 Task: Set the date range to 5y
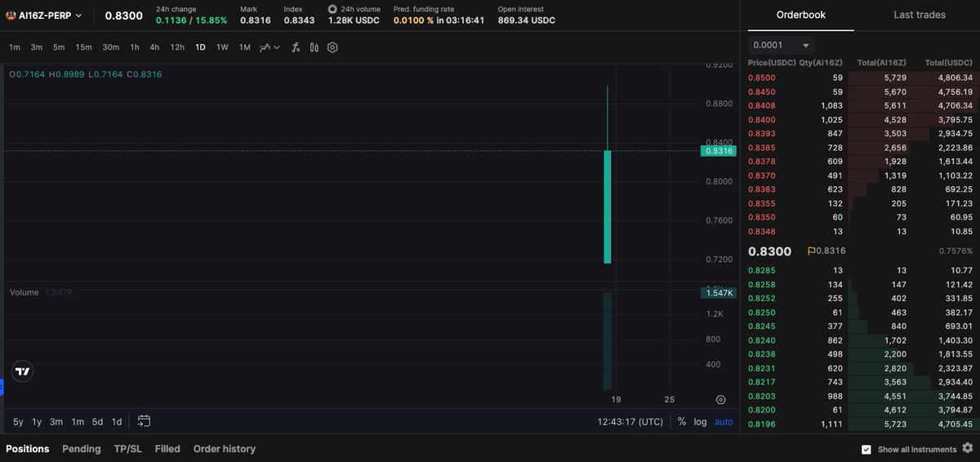click(18, 422)
